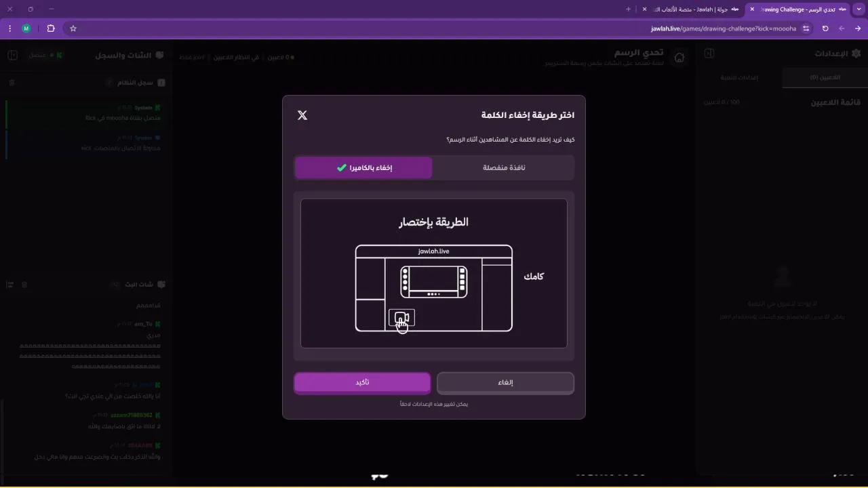Viewport: 868px width, 488px height.
Task: Click the 'قائمة اللاعبين' heading
Action: tap(835, 102)
